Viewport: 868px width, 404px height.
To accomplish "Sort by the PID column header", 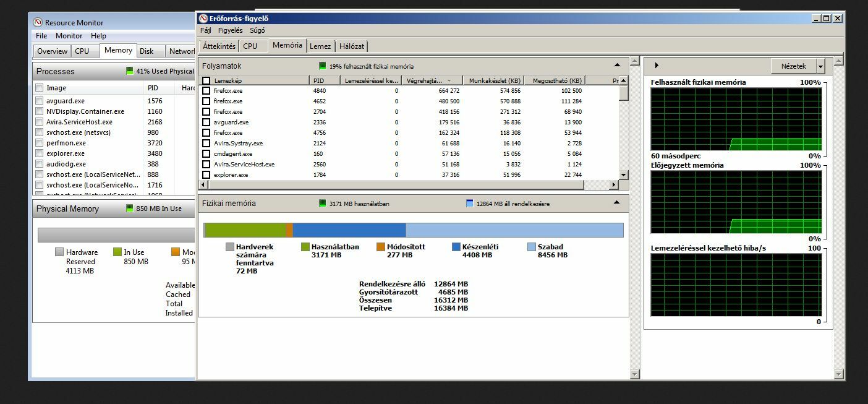I will point(325,81).
